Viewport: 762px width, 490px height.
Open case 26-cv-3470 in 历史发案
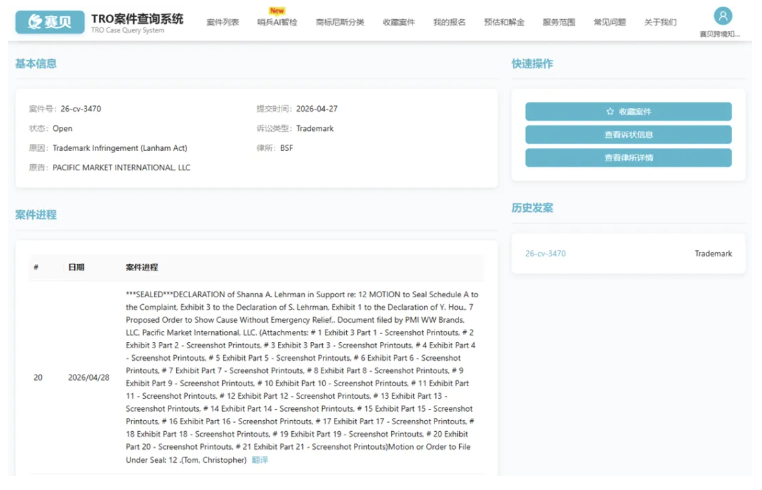(545, 254)
